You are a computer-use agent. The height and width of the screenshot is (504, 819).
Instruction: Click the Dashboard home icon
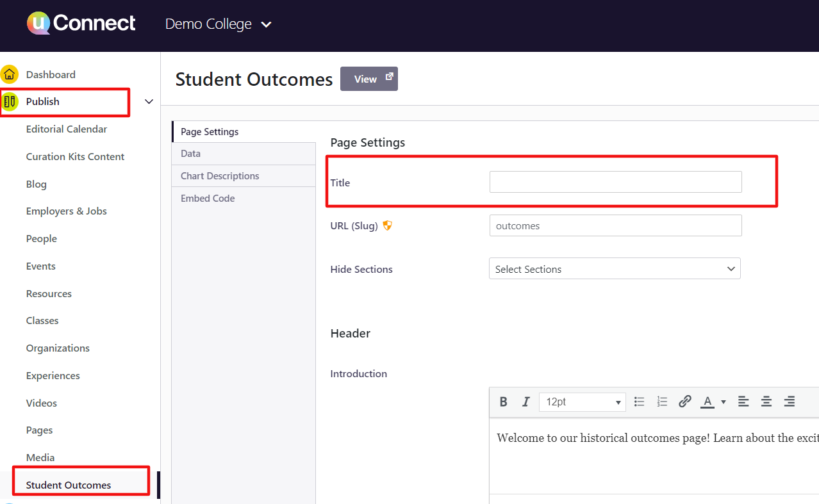click(10, 74)
